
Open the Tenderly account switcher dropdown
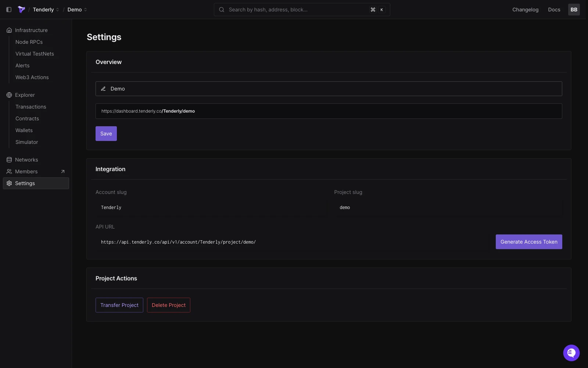[46, 10]
